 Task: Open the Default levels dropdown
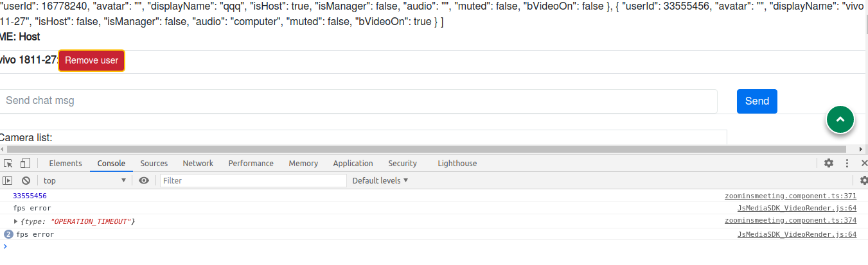pyautogui.click(x=380, y=181)
